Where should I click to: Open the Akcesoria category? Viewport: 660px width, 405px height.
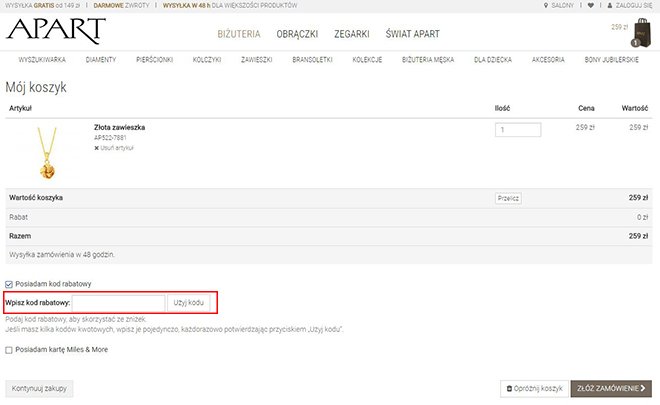pos(548,60)
